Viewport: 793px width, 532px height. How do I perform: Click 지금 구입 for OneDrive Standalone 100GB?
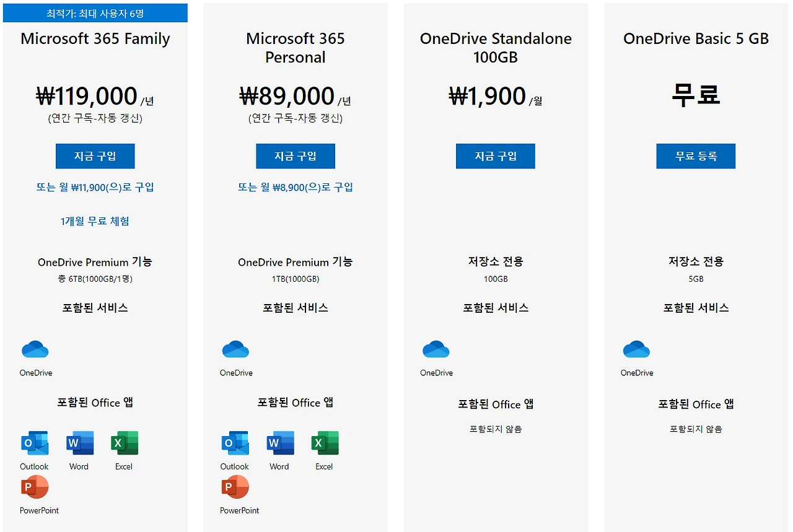pos(495,156)
